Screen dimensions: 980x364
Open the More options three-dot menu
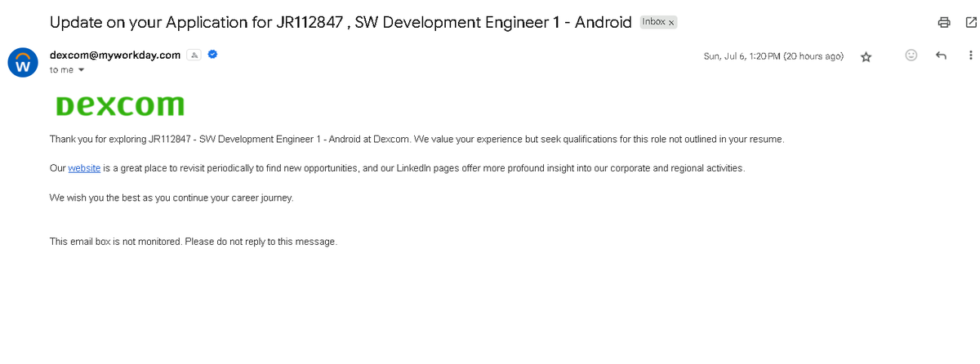[x=970, y=55]
